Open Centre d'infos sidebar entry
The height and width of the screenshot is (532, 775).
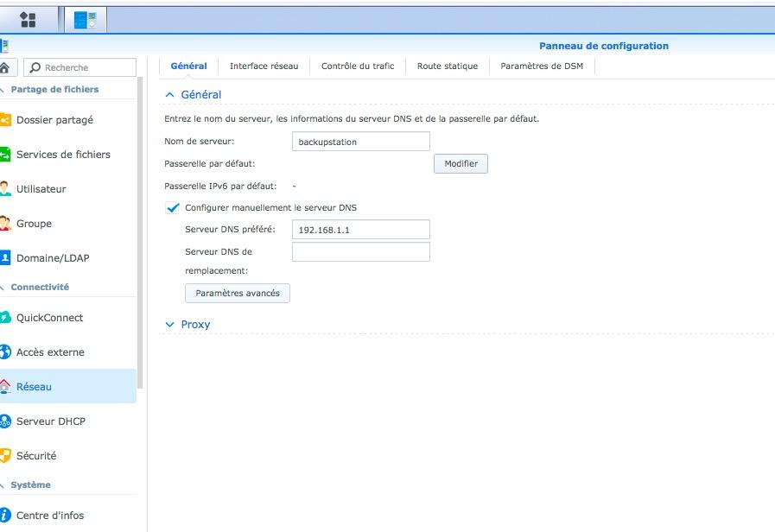[68, 515]
